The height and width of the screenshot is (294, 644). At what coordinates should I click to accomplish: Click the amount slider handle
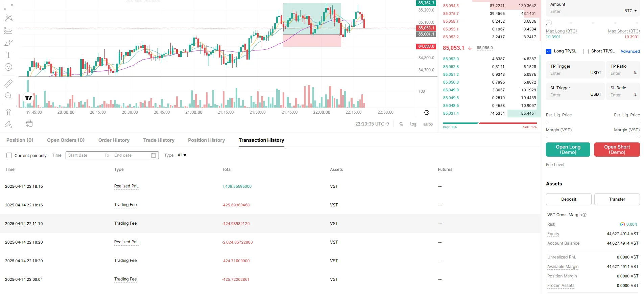click(549, 23)
